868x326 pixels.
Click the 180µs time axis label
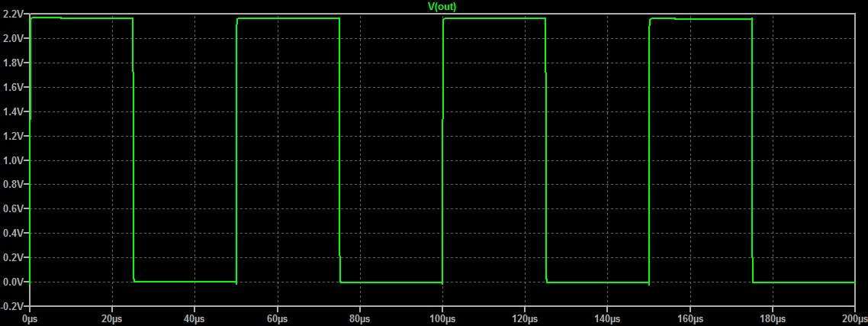773,319
